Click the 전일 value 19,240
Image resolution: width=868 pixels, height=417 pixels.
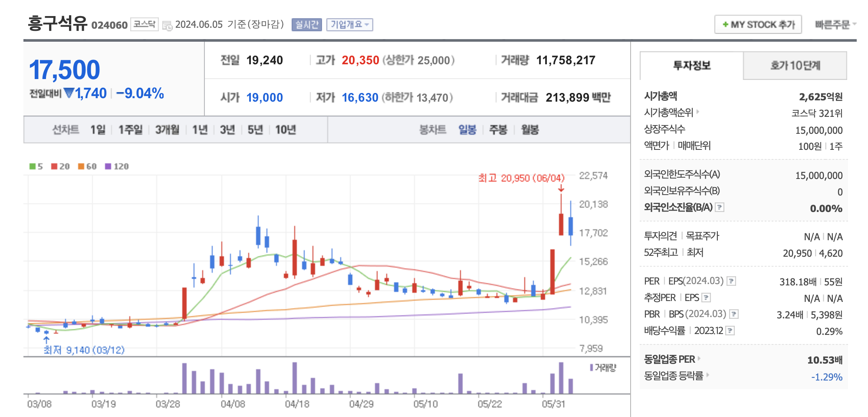(x=264, y=60)
